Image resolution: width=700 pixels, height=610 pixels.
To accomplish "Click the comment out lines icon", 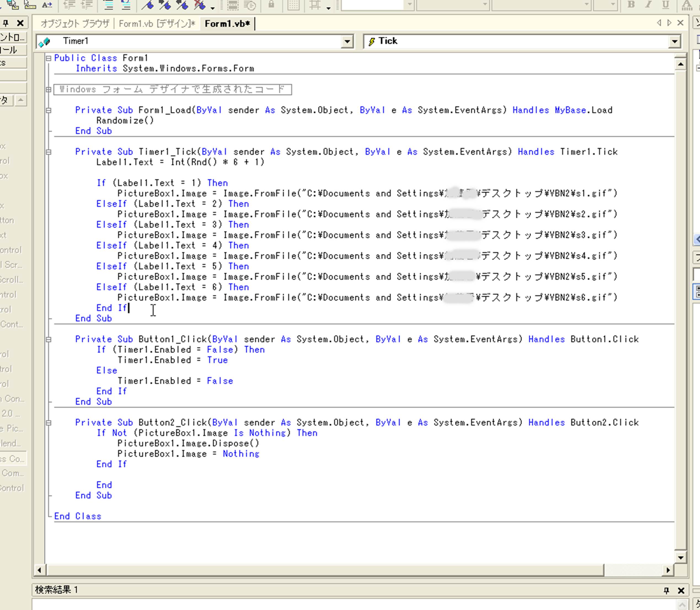I will point(108,5).
